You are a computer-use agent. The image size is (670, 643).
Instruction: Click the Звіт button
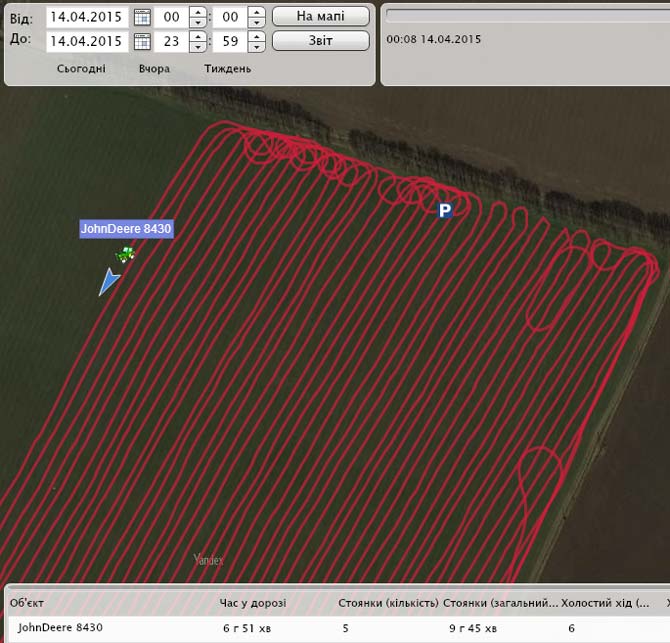point(321,41)
